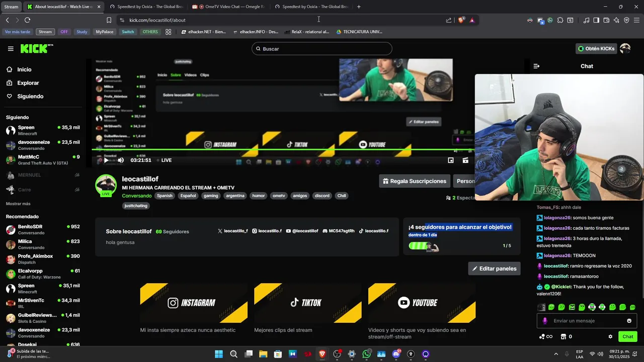This screenshot has width=644, height=362.
Task: Select the gaming tag
Action: (x=211, y=196)
